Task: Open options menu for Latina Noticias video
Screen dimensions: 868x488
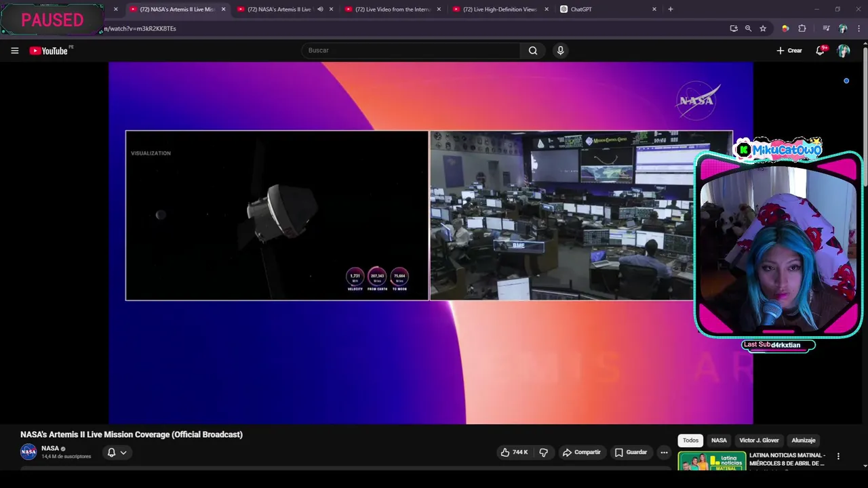Action: (838, 457)
